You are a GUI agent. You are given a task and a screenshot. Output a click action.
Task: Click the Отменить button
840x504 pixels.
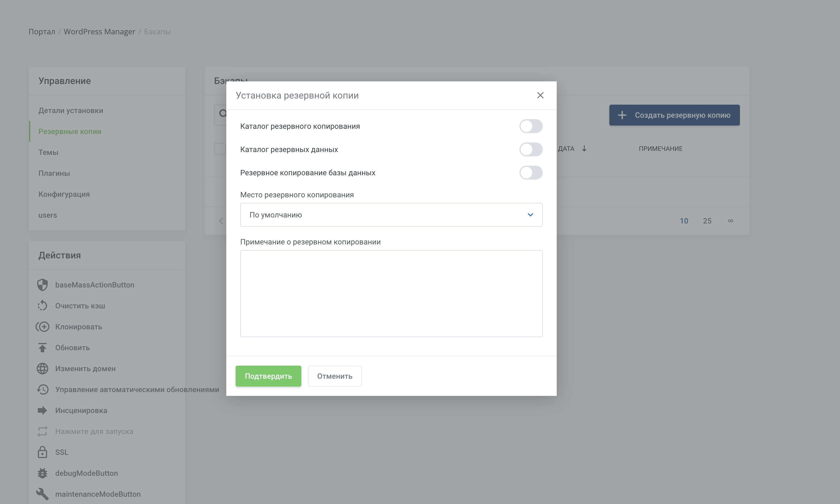pyautogui.click(x=335, y=376)
